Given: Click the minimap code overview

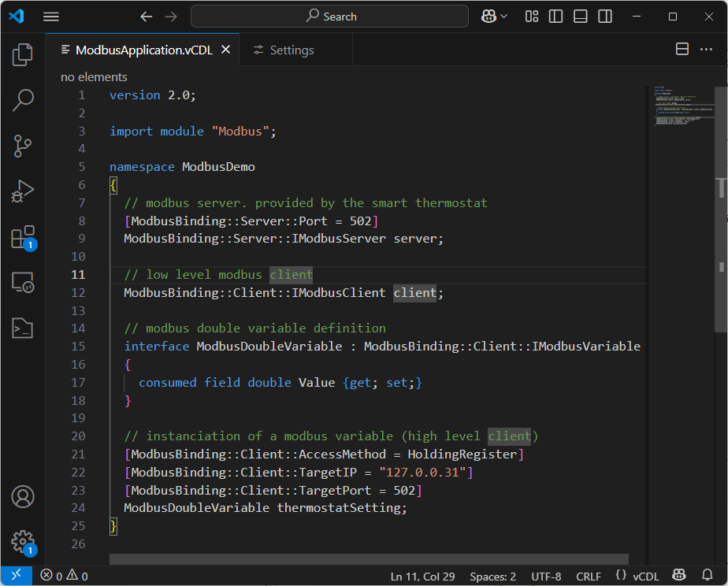Looking at the screenshot, I should 682,106.
